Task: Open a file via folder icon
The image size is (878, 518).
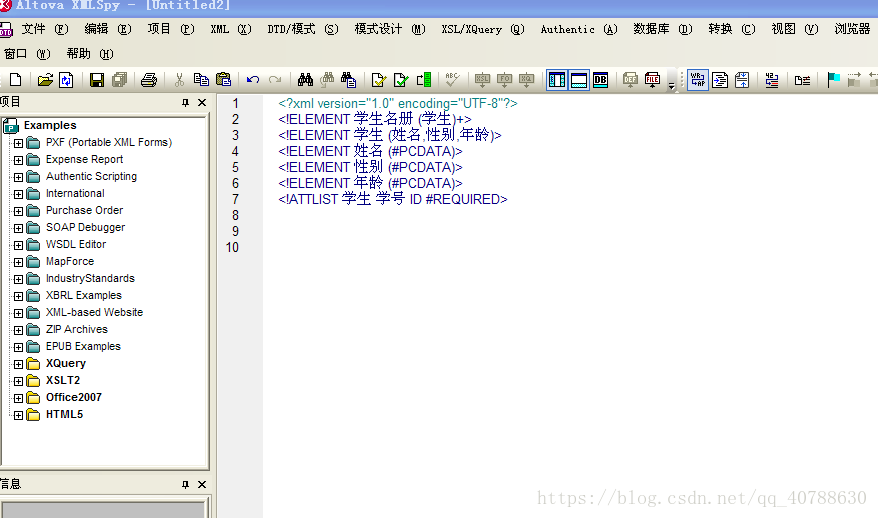Action: 45,80
